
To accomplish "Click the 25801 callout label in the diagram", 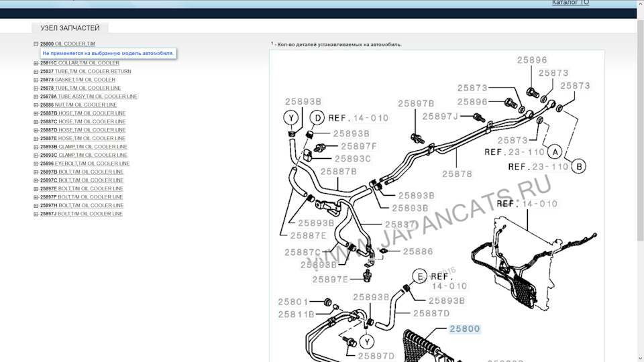I will coord(293,302).
